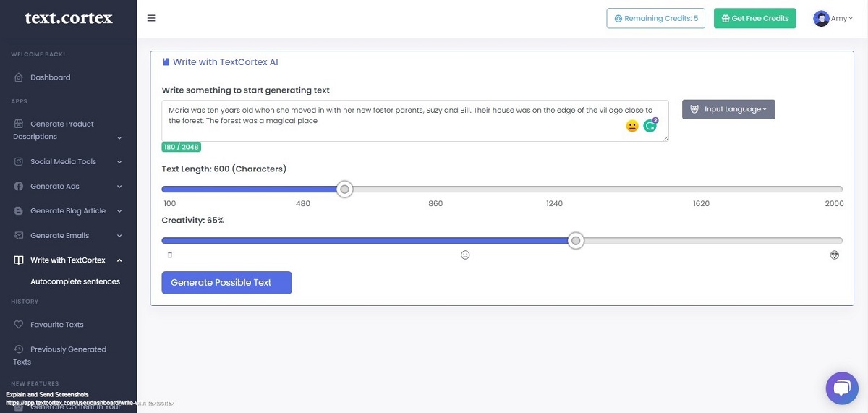Click inside the story text input box

pos(415,121)
